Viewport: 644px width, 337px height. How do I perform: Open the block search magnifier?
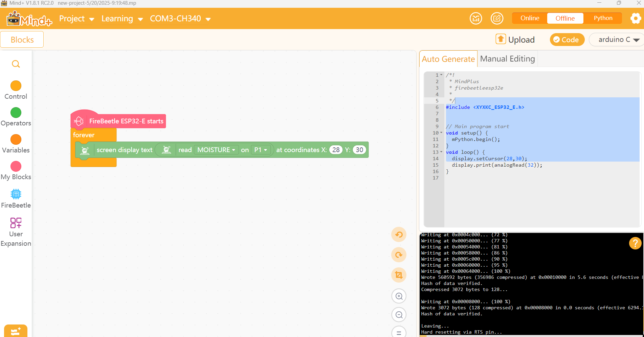point(16,64)
